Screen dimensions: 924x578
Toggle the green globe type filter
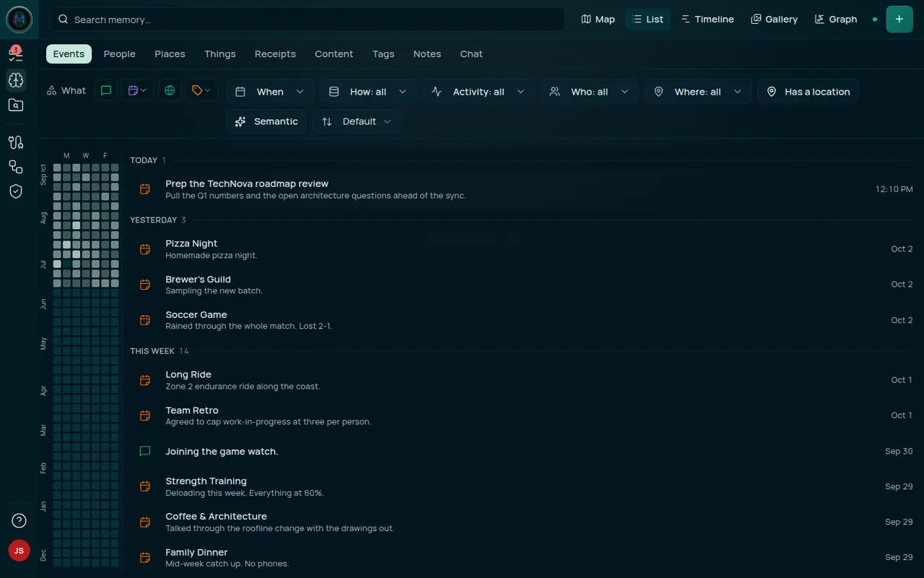coord(170,90)
